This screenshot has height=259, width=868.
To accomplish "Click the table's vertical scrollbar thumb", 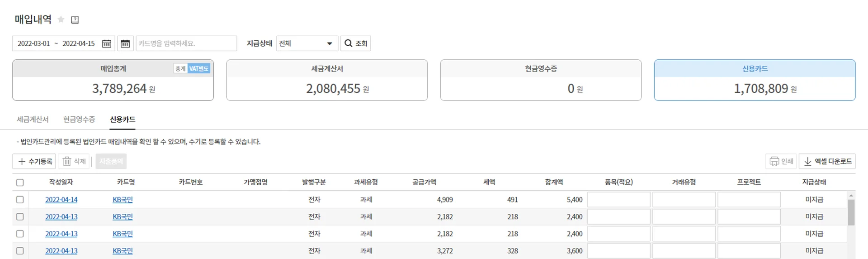I will click(x=851, y=212).
